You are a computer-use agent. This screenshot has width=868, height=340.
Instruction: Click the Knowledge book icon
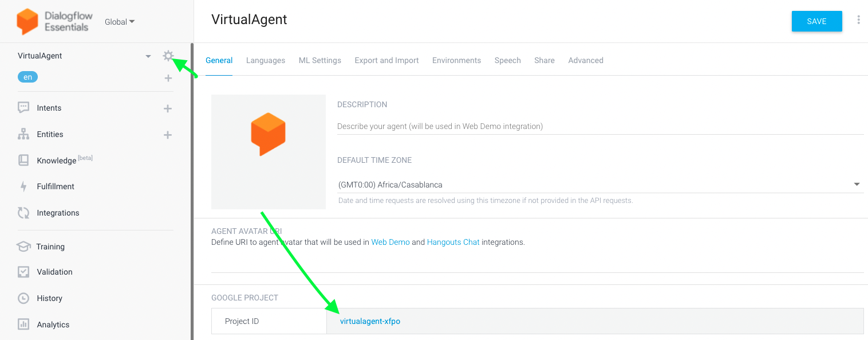tap(23, 161)
